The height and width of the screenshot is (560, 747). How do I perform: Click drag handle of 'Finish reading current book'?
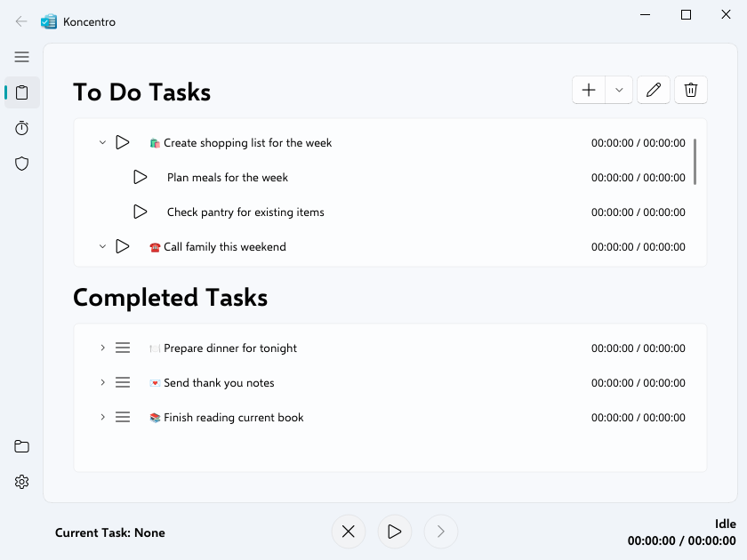(x=123, y=417)
